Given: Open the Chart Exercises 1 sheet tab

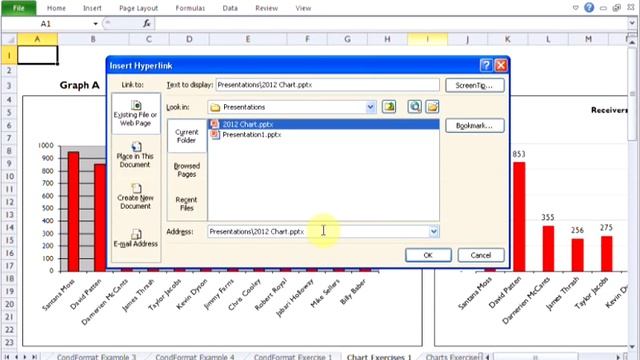Looking at the screenshot, I should click(379, 357).
